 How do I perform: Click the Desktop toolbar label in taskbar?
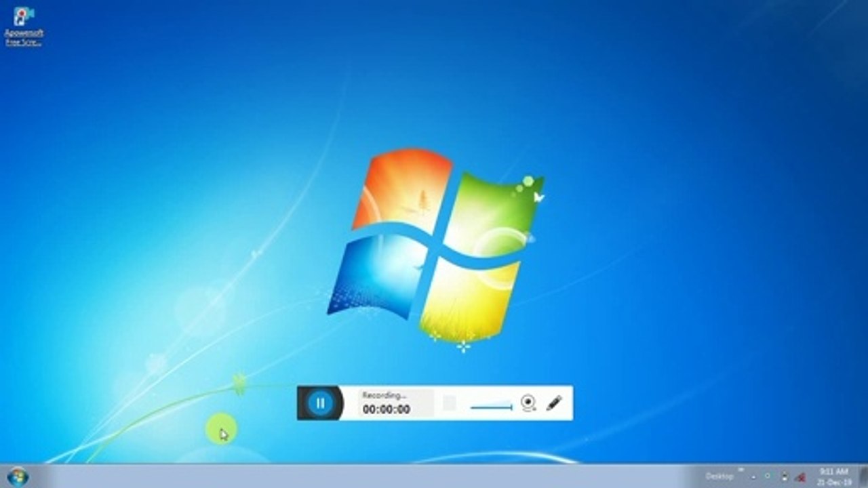(x=719, y=476)
